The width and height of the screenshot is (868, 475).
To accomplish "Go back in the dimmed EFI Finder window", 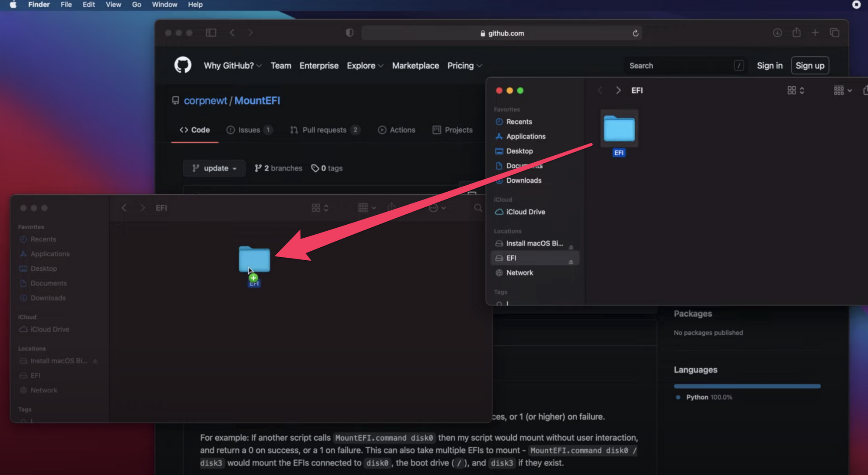I will click(x=124, y=208).
